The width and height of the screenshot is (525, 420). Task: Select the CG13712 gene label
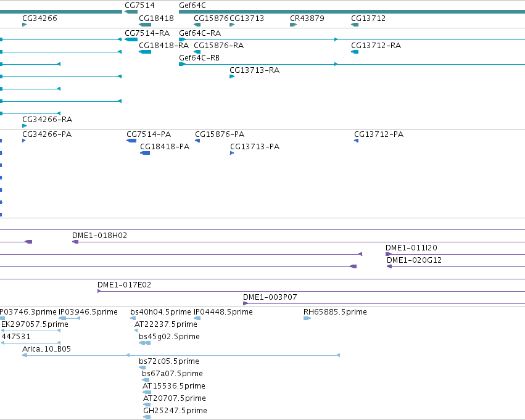pos(368,18)
